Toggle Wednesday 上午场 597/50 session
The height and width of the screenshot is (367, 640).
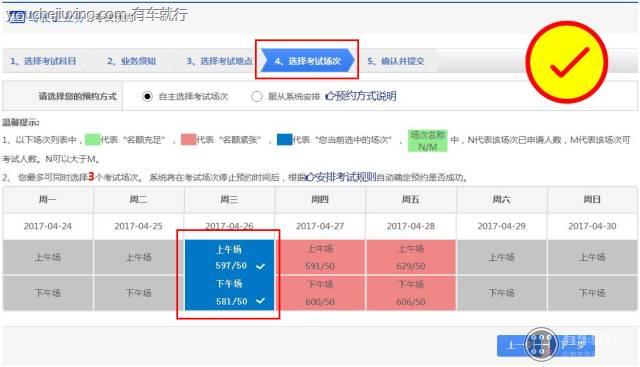pyautogui.click(x=229, y=257)
